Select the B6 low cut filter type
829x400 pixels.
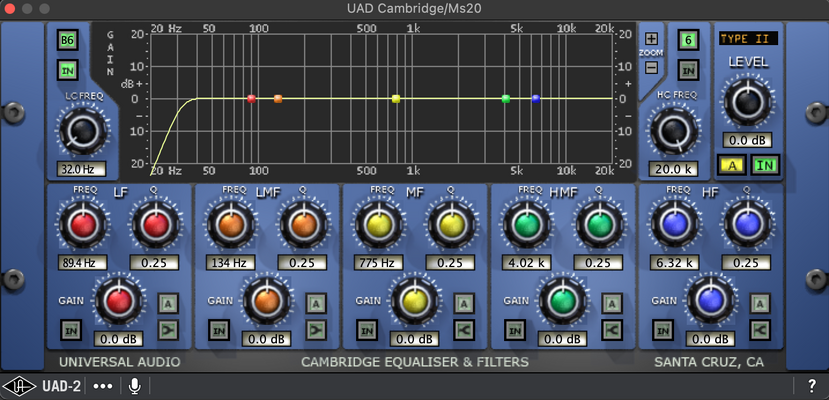click(68, 40)
